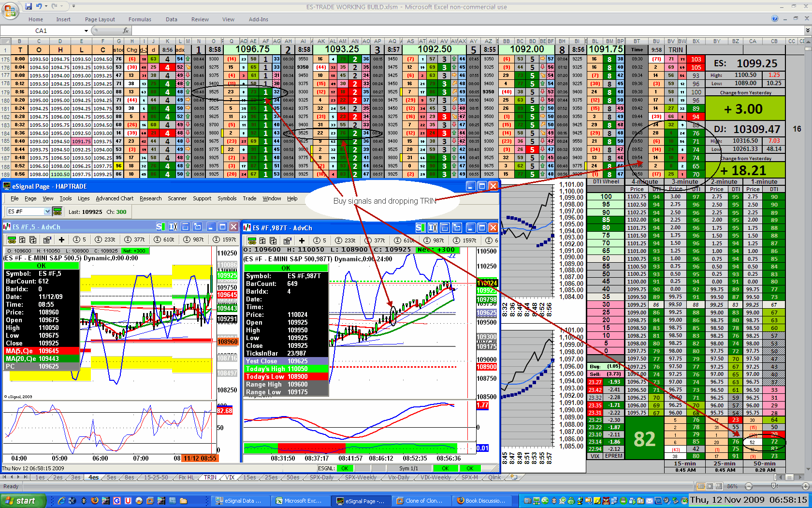Open the Name Box dropdown arrow
Screen dimensions: 812x508
[87, 30]
